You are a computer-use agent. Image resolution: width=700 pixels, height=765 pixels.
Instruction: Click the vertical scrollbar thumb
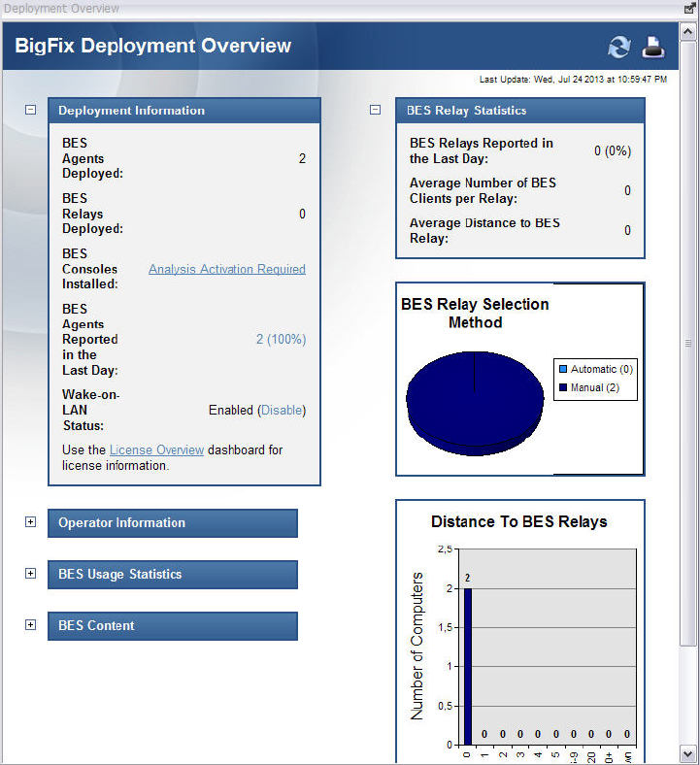pyautogui.click(x=688, y=342)
